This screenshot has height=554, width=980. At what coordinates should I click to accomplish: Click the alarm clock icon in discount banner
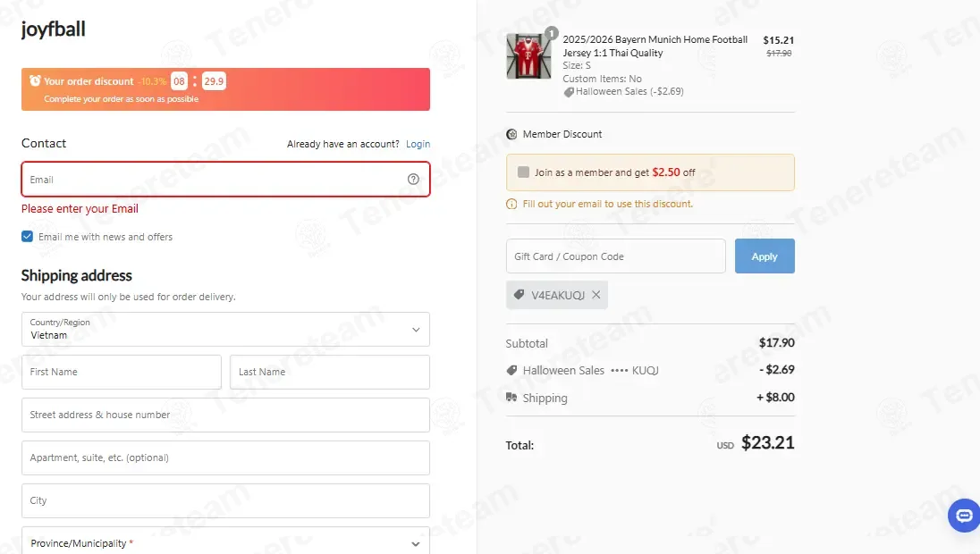point(35,80)
